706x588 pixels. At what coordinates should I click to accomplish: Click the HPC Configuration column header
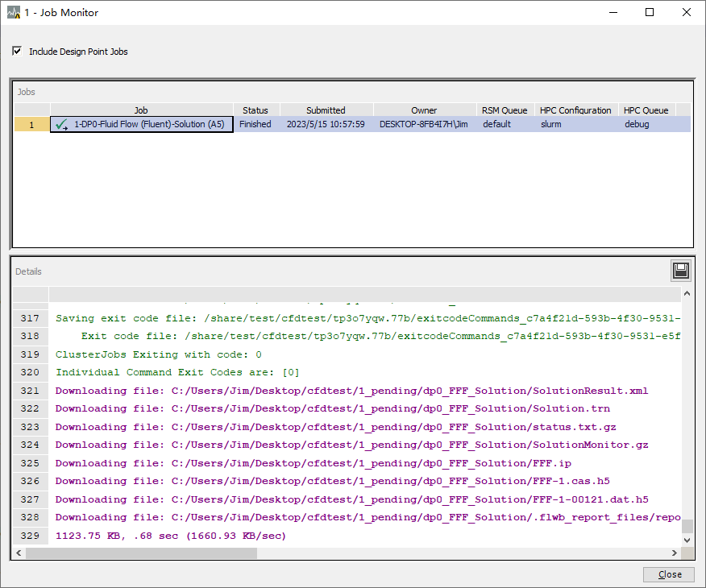click(x=576, y=110)
